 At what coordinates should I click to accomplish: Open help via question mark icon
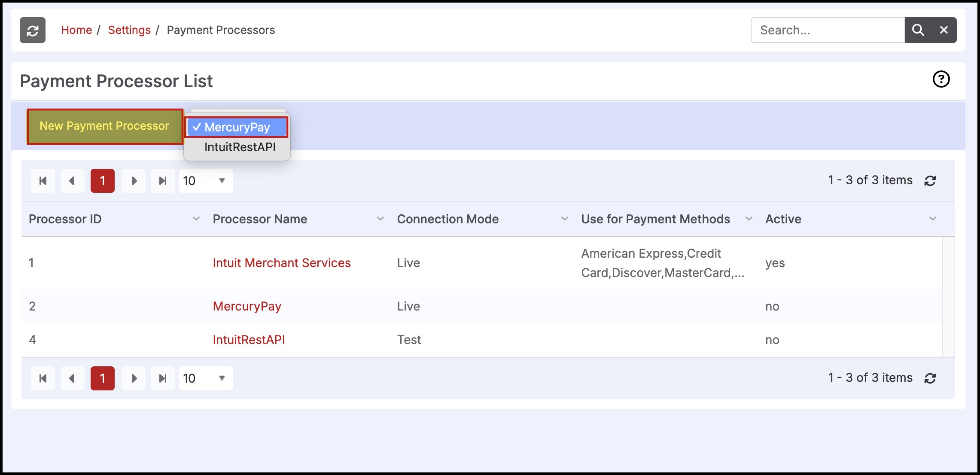(x=941, y=79)
